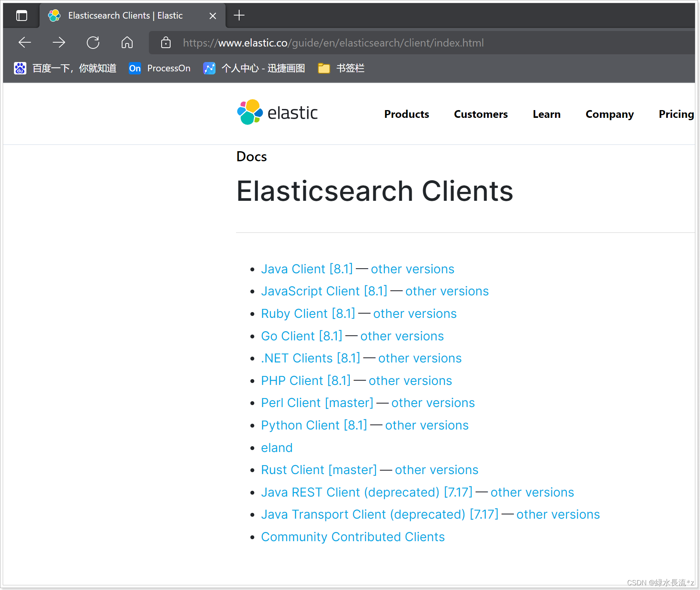Open Community Contributed Clients link
This screenshot has height=590, width=700.
353,537
